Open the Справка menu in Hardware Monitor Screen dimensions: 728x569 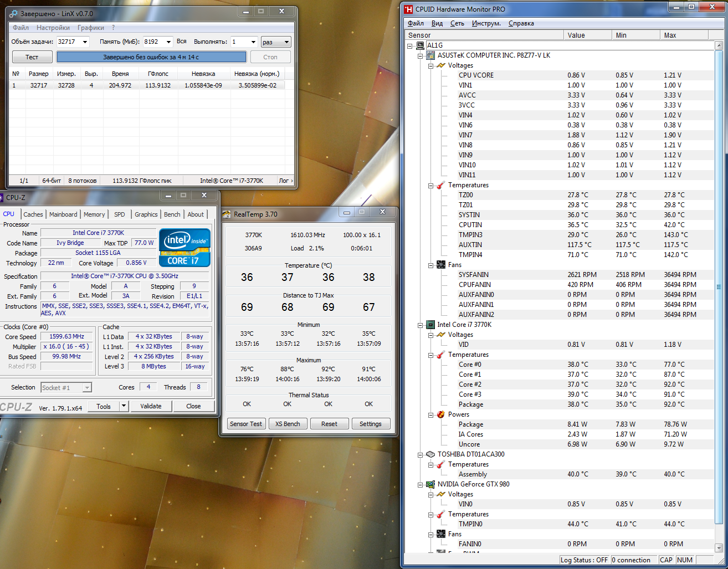coord(521,23)
